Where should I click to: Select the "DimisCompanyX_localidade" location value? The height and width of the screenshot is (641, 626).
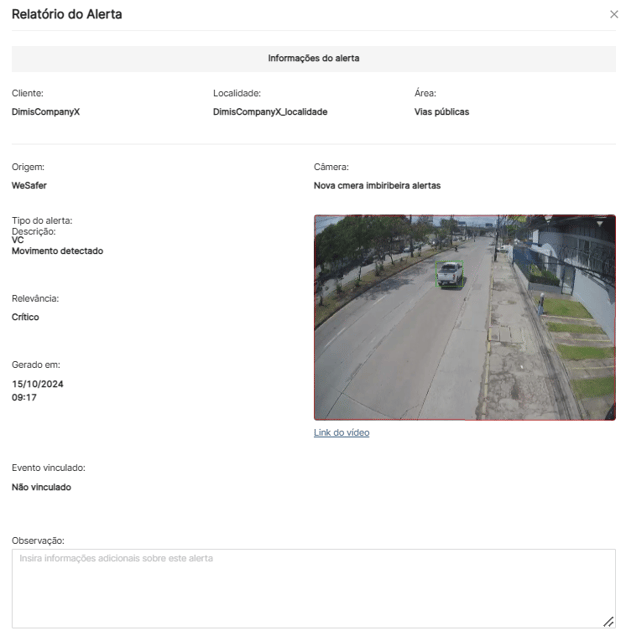270,112
